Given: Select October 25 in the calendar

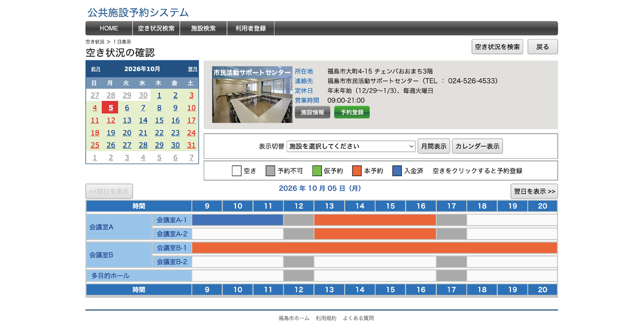Looking at the screenshot, I should [x=94, y=145].
